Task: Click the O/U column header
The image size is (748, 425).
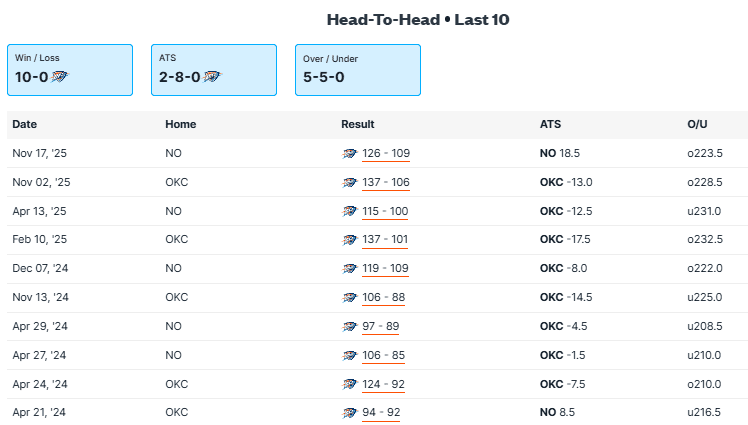Action: 697,125
